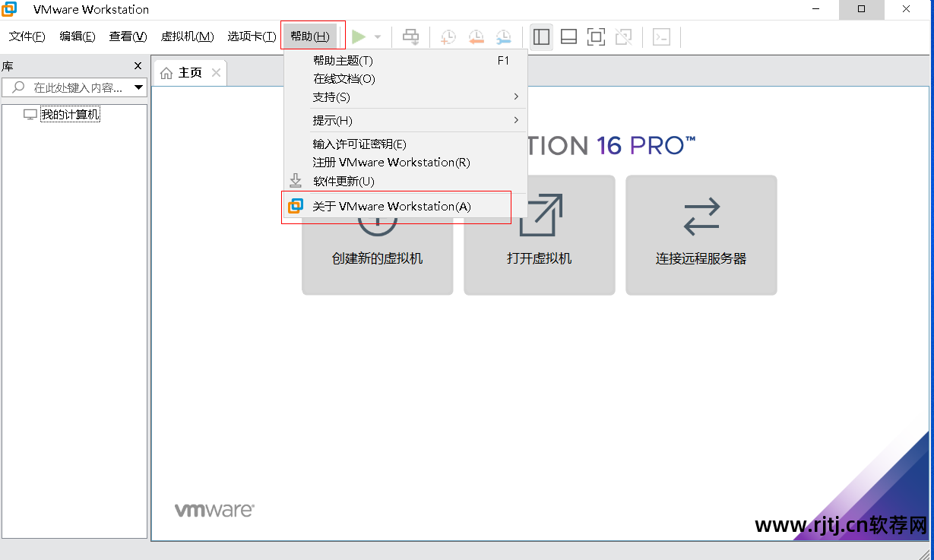Click the Unity mode toolbar icon

click(x=623, y=36)
